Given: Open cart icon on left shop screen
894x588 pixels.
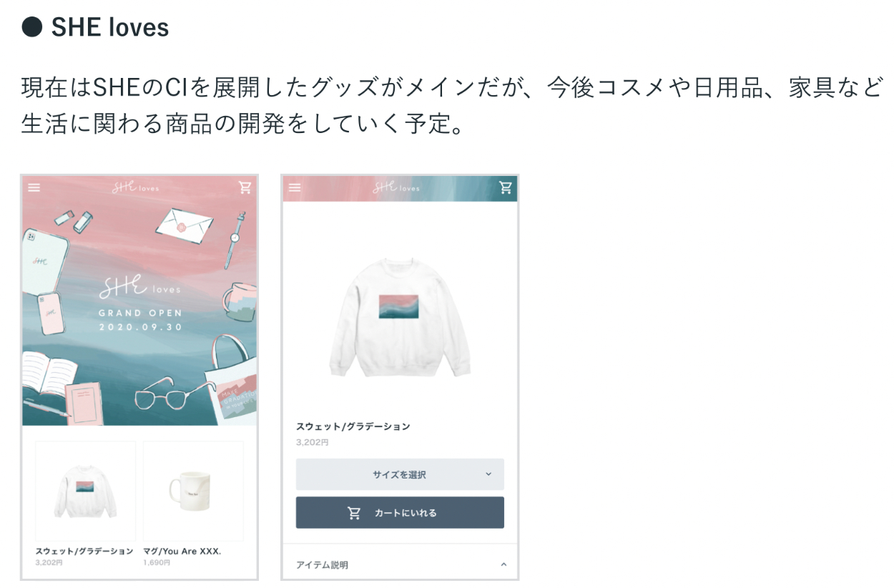Looking at the screenshot, I should point(245,187).
